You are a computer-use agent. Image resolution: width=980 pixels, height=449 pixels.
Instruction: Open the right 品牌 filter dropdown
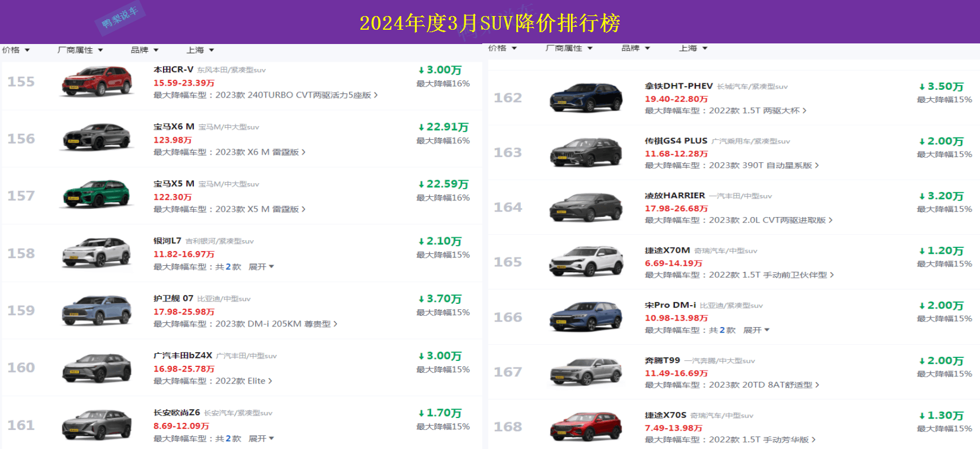(x=636, y=48)
